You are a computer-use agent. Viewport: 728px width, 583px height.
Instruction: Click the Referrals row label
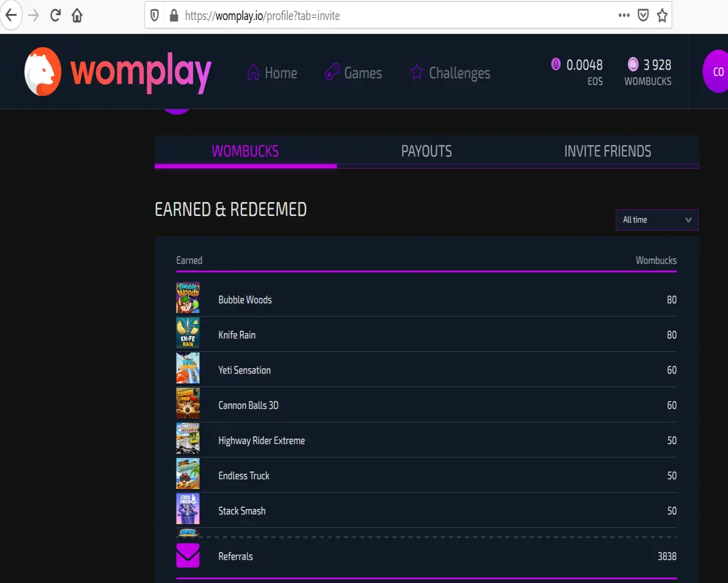point(235,556)
